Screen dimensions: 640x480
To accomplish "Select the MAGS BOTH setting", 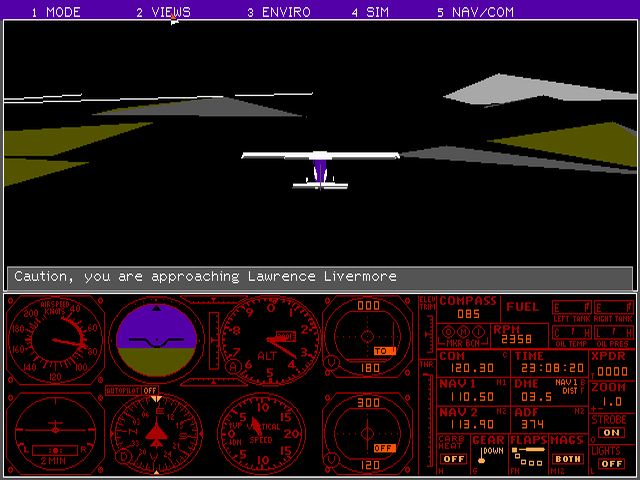I will click(x=567, y=459).
